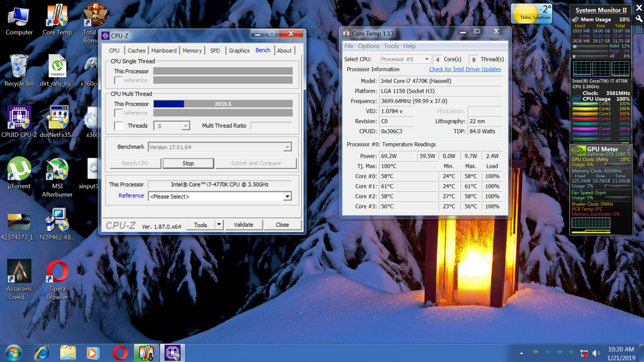
Task: Click the Internet Explorer taskbar icon
Action: pos(42,353)
